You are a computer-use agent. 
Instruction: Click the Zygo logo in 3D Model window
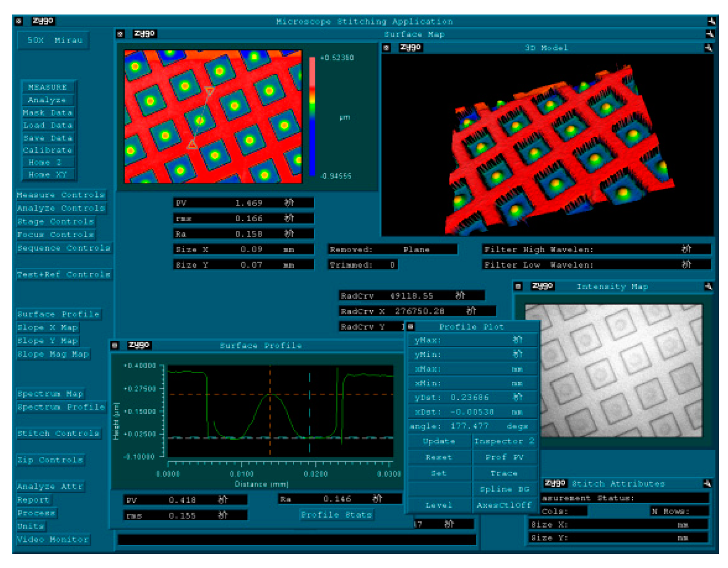[x=410, y=48]
